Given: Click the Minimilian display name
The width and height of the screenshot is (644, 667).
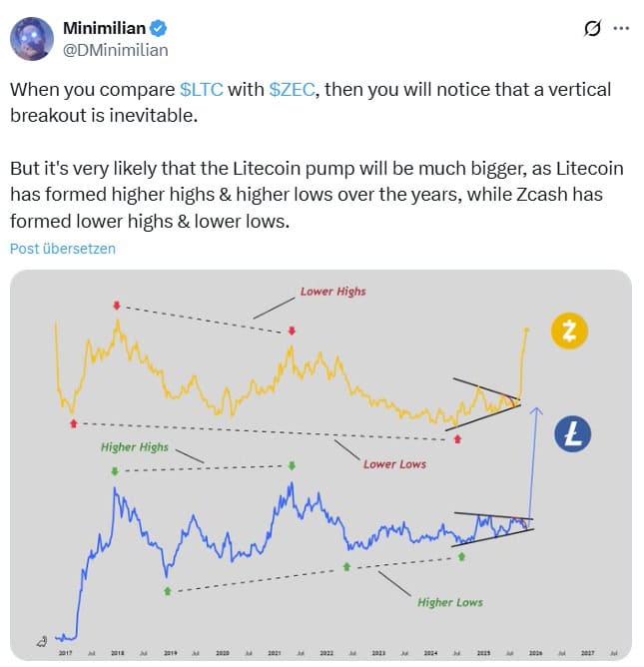Looking at the screenshot, I should pyautogui.click(x=103, y=27).
